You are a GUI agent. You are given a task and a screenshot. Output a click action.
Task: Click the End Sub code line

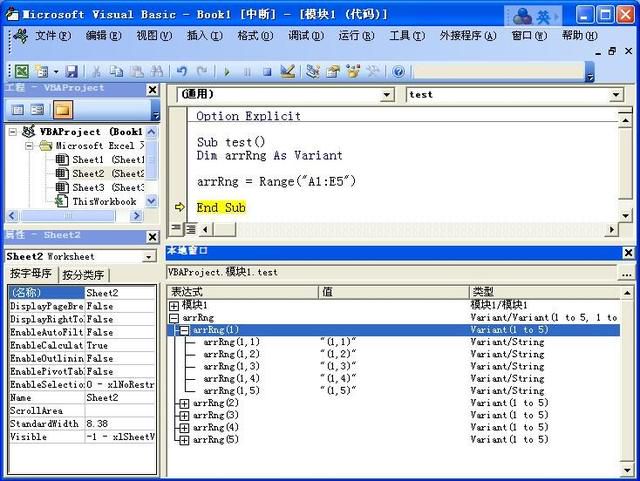(x=221, y=207)
